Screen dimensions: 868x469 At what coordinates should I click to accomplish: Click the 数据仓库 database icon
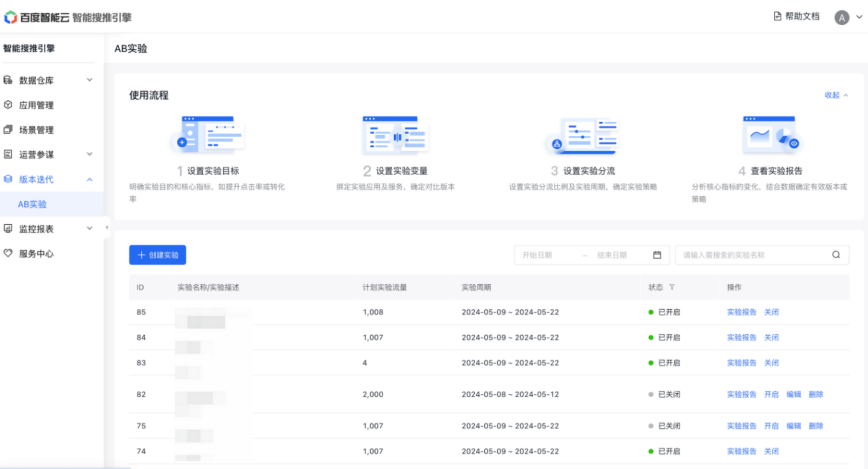8,80
